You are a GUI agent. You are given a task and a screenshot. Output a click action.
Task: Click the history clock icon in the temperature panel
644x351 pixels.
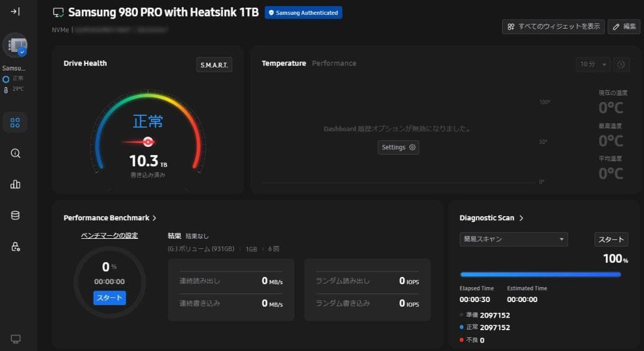tap(621, 64)
